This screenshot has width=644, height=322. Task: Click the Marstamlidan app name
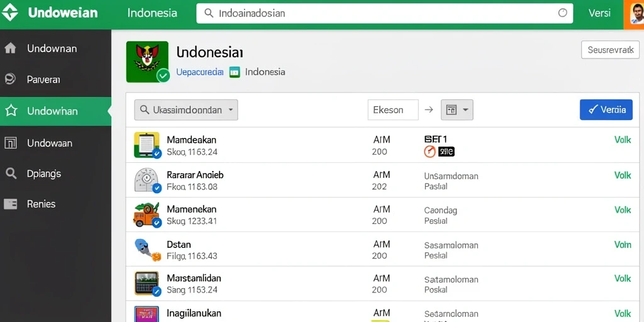point(194,278)
